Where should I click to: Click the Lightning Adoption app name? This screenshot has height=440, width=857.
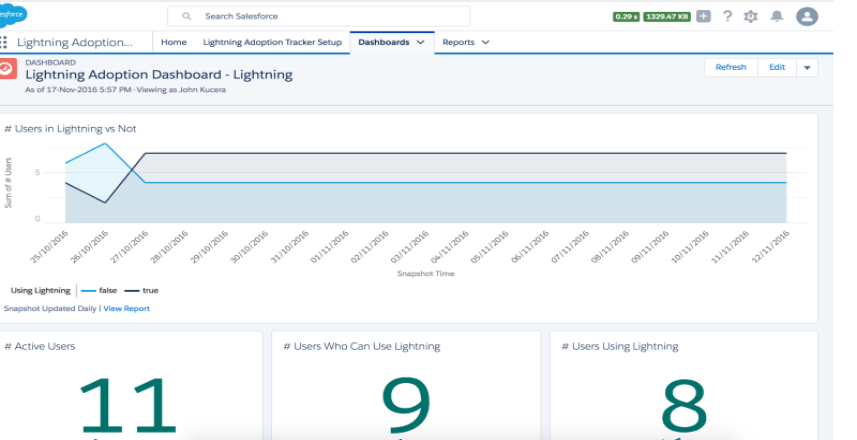75,42
